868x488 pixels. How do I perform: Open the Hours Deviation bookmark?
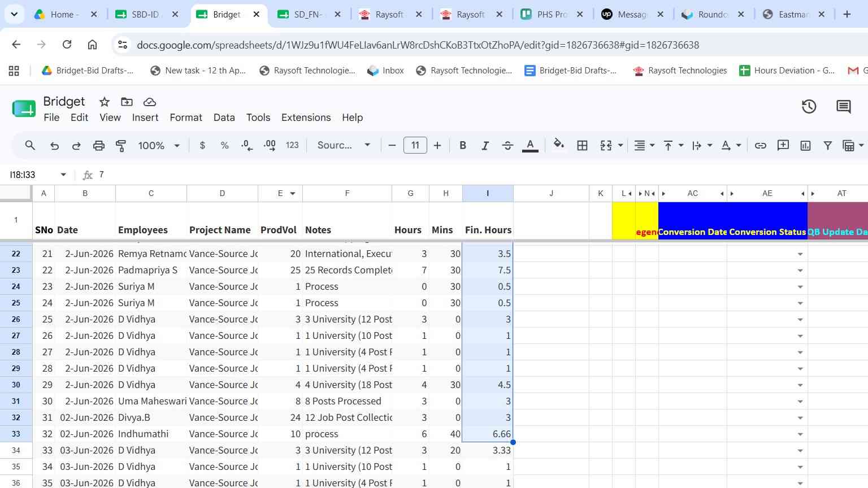pos(787,71)
